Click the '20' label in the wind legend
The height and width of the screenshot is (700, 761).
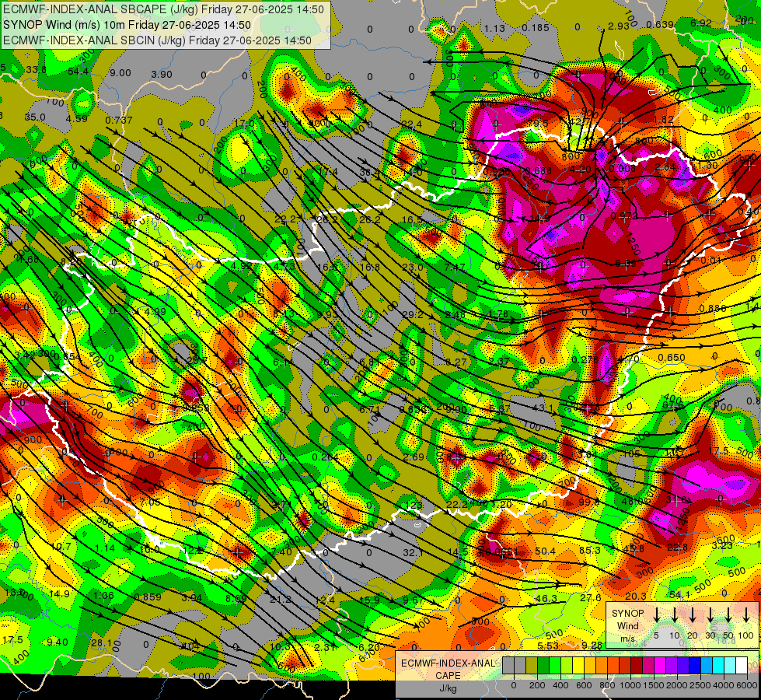coord(693,635)
